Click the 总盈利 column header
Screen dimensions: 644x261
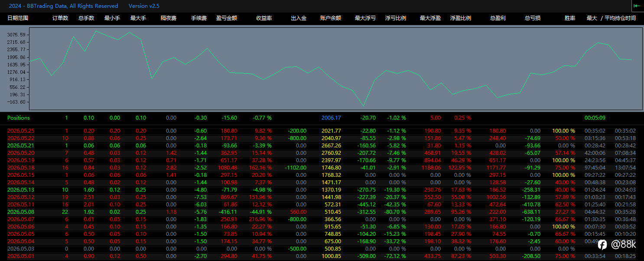click(x=498, y=18)
